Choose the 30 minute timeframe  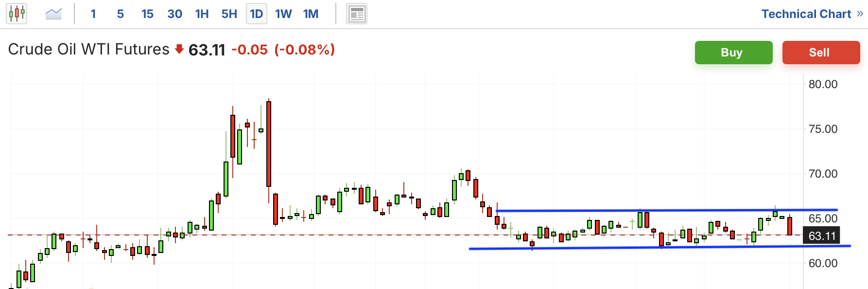(174, 14)
